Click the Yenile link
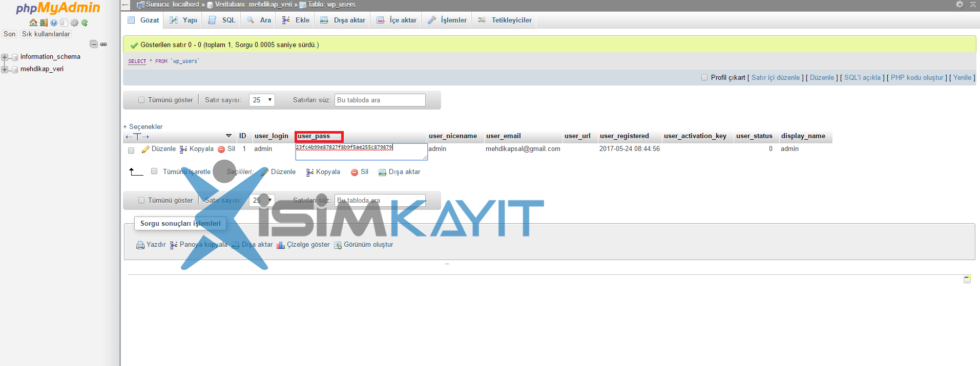Viewport: 980px width, 366px height. coord(962,78)
